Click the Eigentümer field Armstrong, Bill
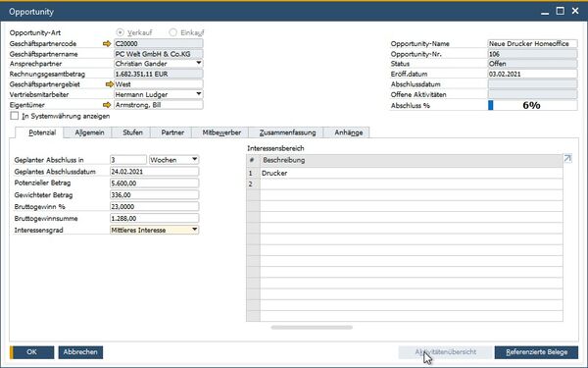The width and height of the screenshot is (588, 368). (x=158, y=105)
